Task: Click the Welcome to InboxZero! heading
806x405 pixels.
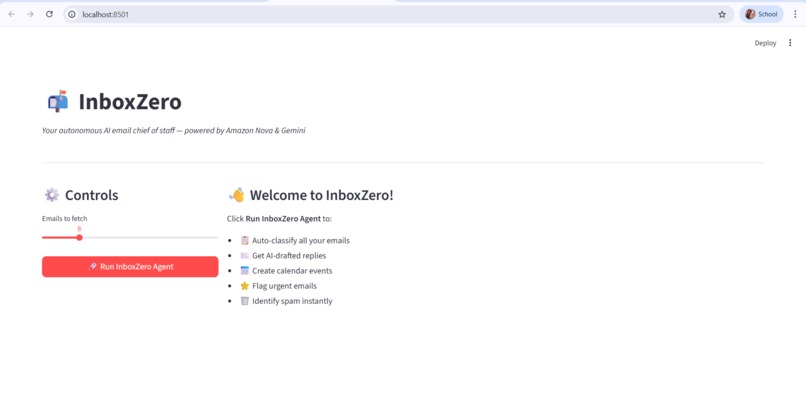Action: click(321, 195)
